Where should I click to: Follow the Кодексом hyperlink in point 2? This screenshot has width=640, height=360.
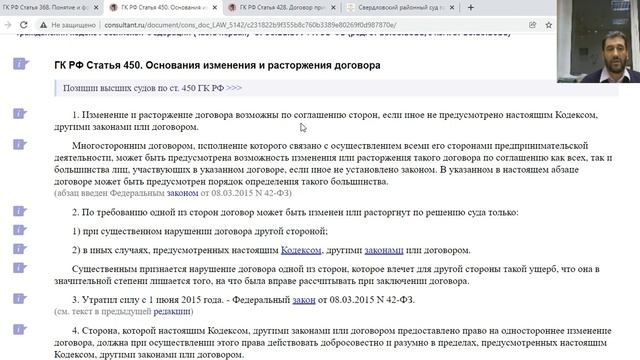(301, 250)
